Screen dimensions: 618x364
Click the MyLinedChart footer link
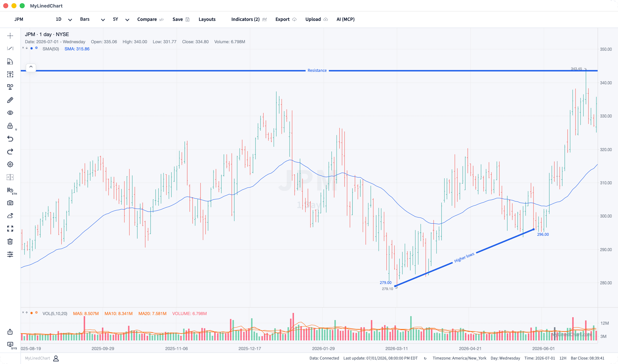coord(37,358)
